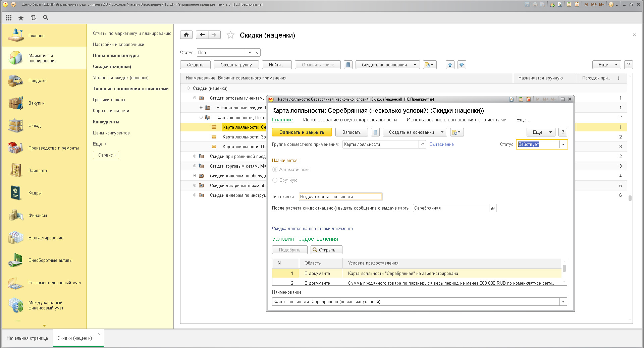Navigate back with the left arrow
This screenshot has height=348, width=644.
tap(202, 35)
